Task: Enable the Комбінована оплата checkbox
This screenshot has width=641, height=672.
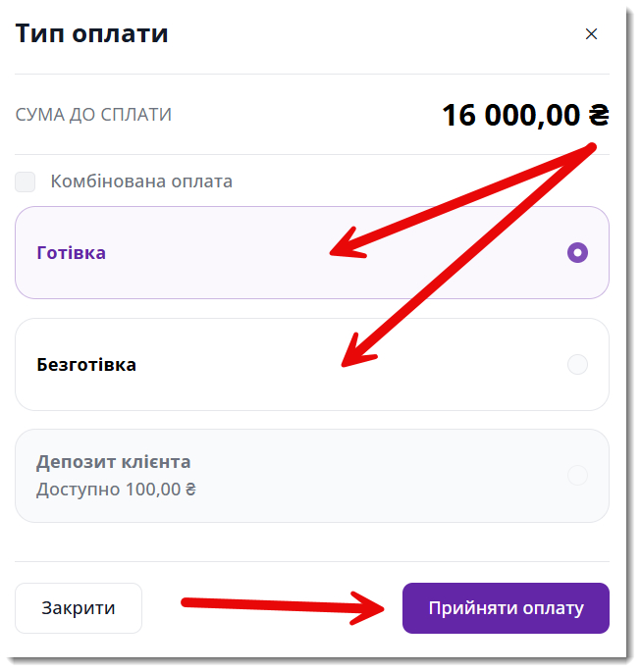Action: point(25,181)
